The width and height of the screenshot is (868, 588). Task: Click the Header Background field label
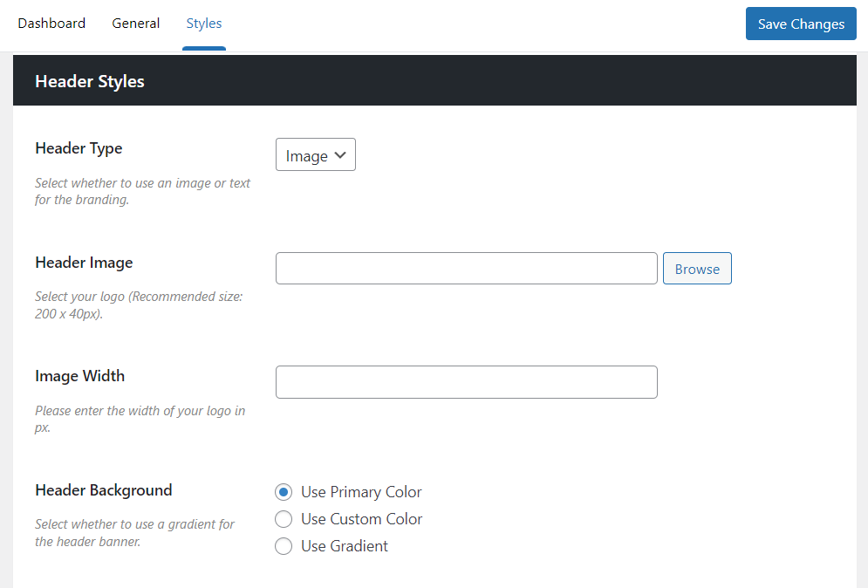[x=103, y=490]
